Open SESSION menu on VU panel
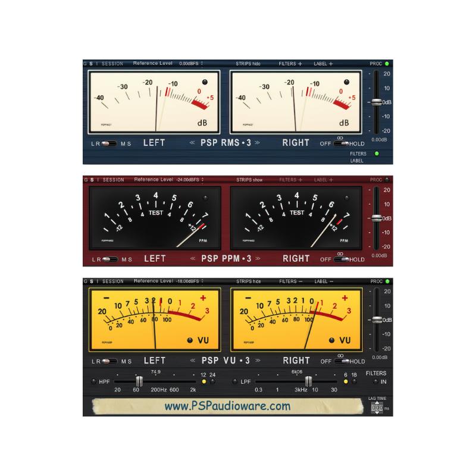 tap(113, 281)
